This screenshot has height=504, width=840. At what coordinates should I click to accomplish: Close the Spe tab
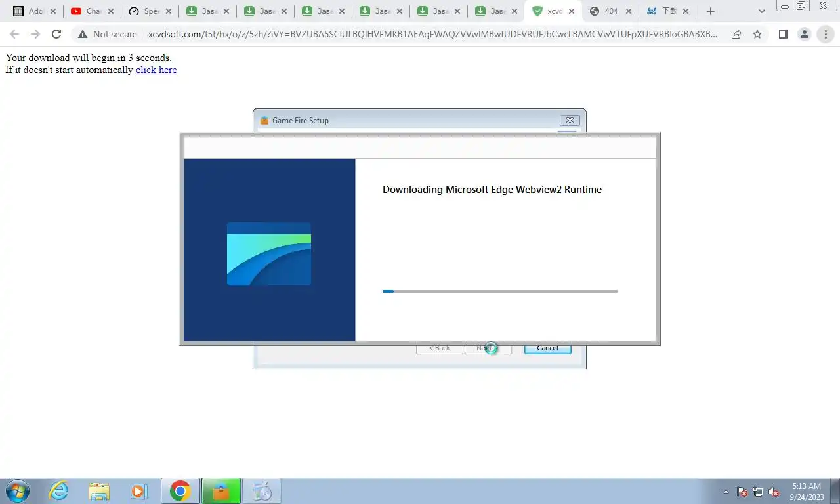169,11
